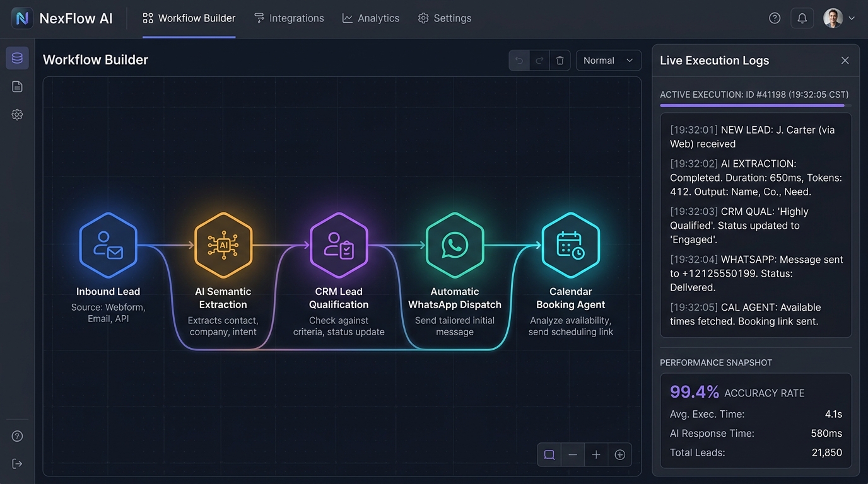Select the AI EXTRACTION log entry
868x484 pixels.
point(756,178)
